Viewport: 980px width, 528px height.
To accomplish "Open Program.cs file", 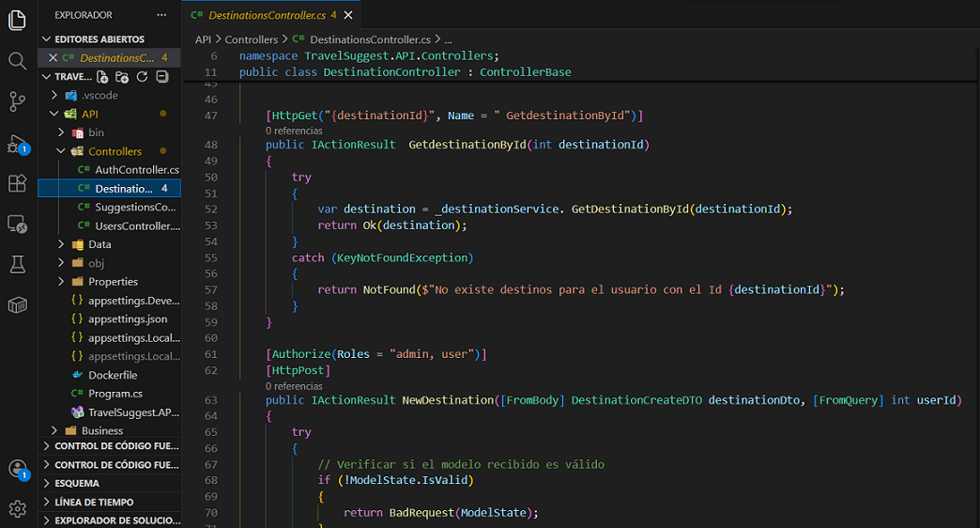I will 110,394.
